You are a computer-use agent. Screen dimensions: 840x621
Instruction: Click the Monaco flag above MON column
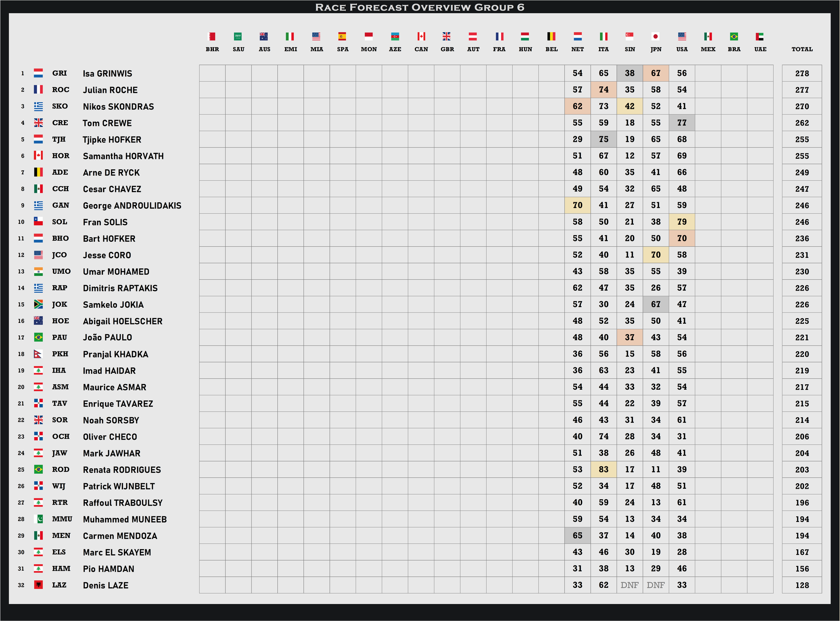tap(368, 37)
